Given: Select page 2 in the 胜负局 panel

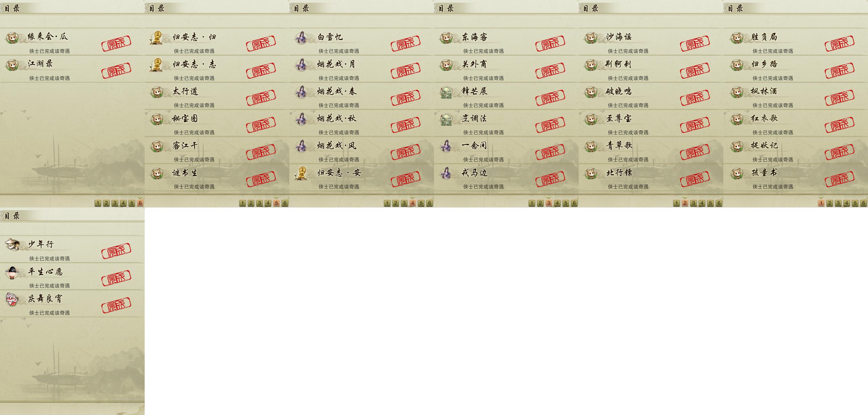Looking at the screenshot, I should pos(829,203).
